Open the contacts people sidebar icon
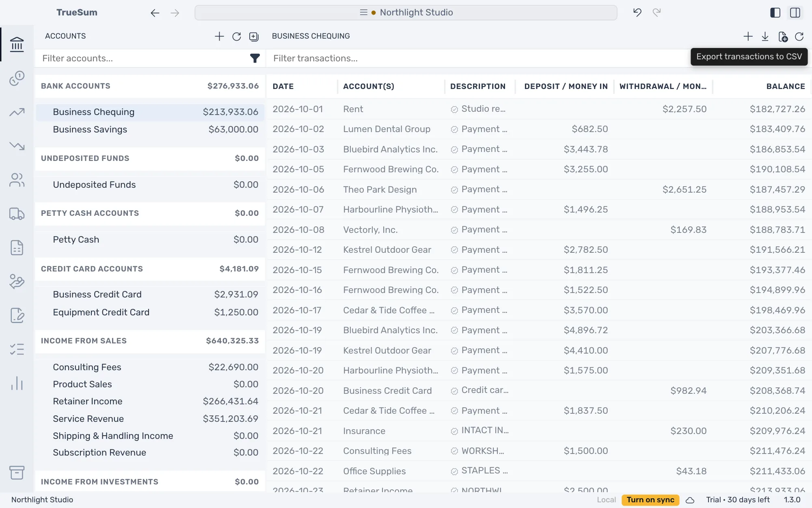The height and width of the screenshot is (508, 812). tap(17, 180)
